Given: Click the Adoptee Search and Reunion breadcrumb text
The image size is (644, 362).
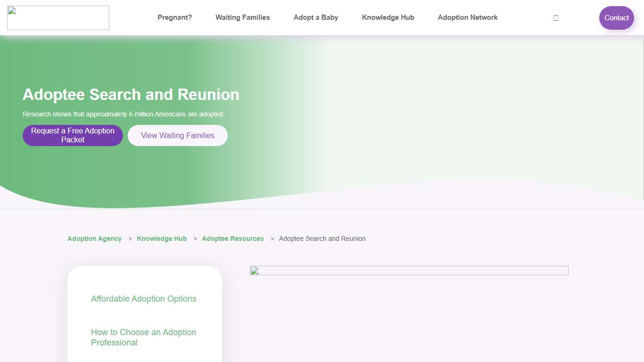Looking at the screenshot, I should (322, 239).
